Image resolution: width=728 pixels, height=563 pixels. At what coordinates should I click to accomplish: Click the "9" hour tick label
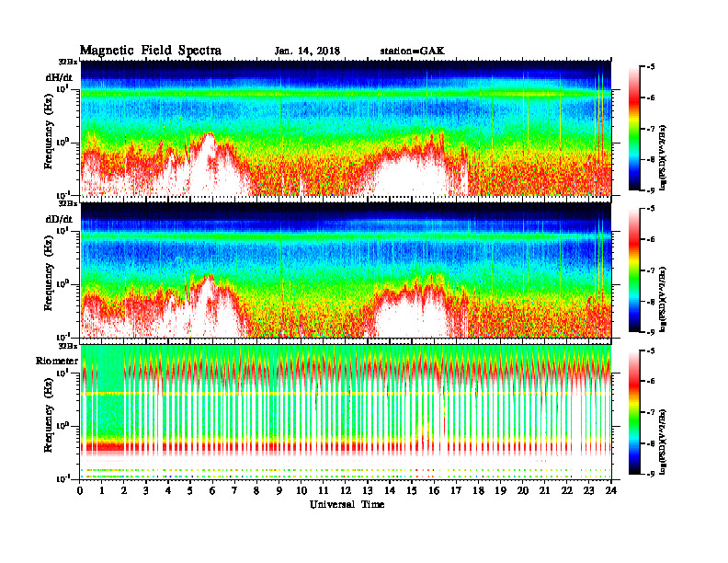point(279,490)
